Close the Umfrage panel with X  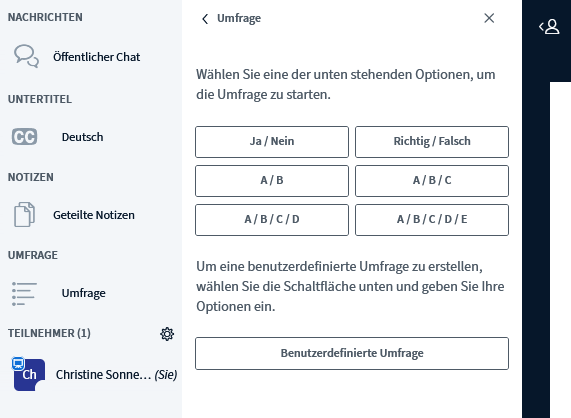coord(489,18)
